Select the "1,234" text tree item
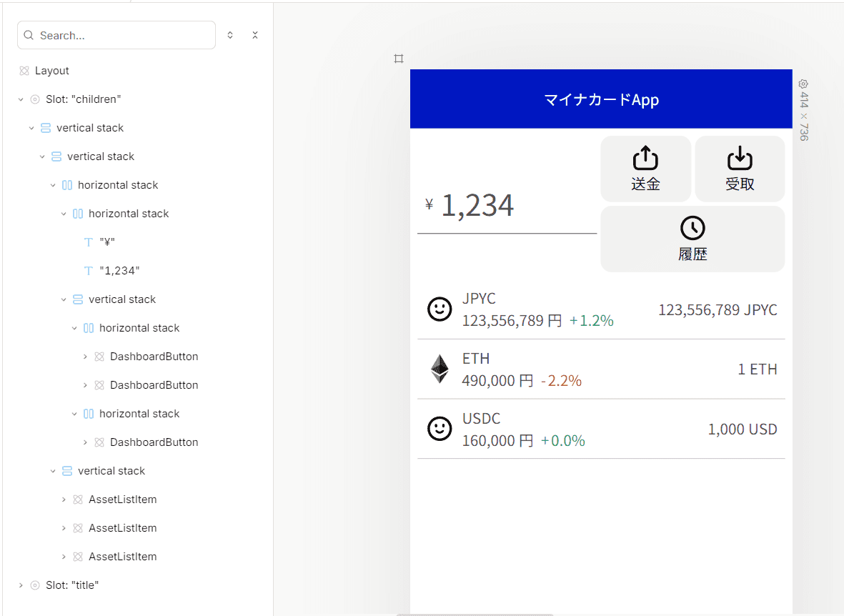 (119, 270)
